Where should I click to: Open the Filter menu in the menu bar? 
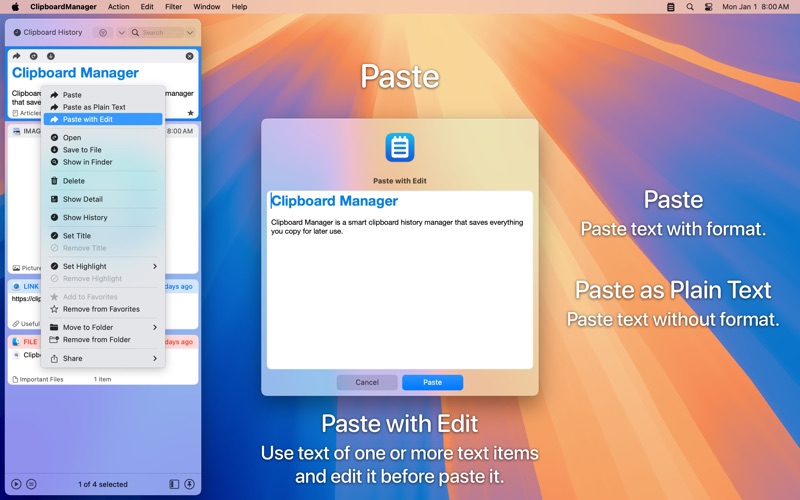(x=173, y=7)
